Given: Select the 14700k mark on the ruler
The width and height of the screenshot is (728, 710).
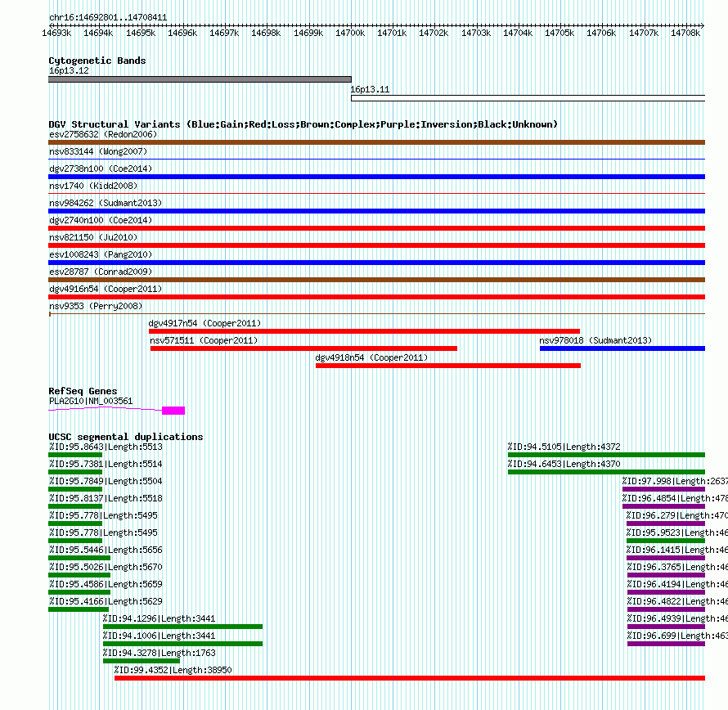Looking at the screenshot, I should click(350, 33).
